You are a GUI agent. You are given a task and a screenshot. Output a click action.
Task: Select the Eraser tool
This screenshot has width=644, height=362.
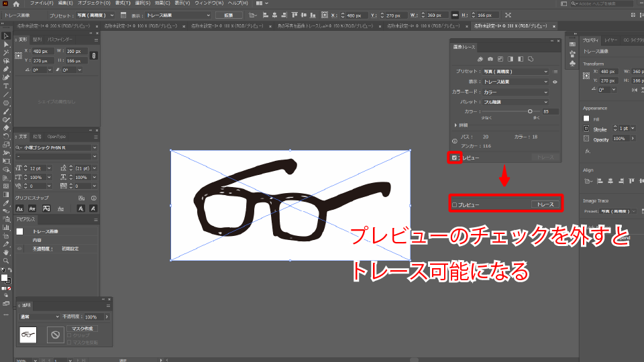6,128
